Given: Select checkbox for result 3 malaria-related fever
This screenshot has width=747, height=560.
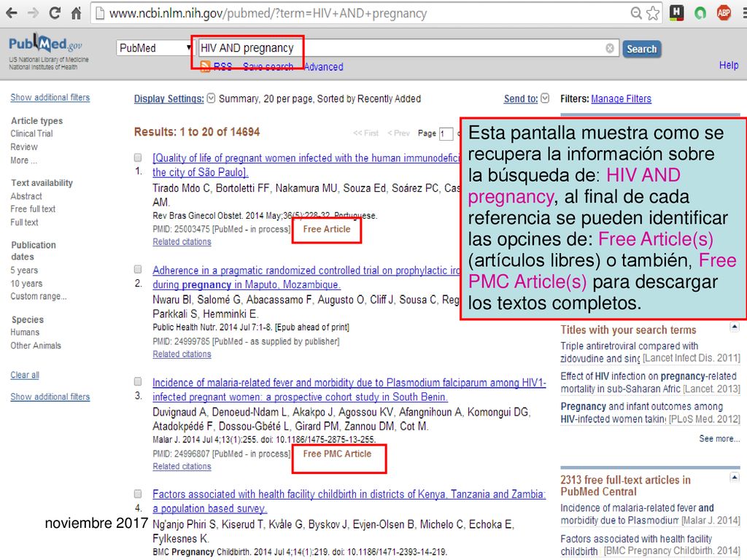Looking at the screenshot, I should pos(138,381).
